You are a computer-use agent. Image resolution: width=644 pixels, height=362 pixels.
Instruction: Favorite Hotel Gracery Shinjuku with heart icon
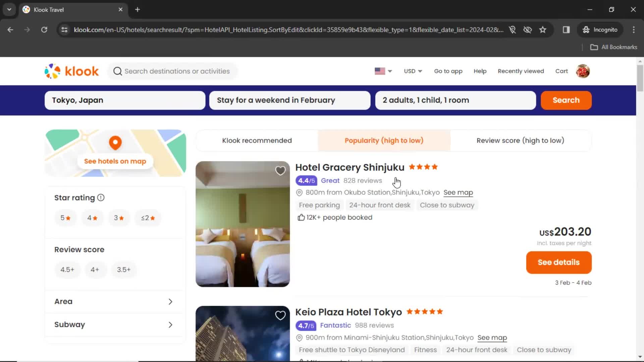280,171
